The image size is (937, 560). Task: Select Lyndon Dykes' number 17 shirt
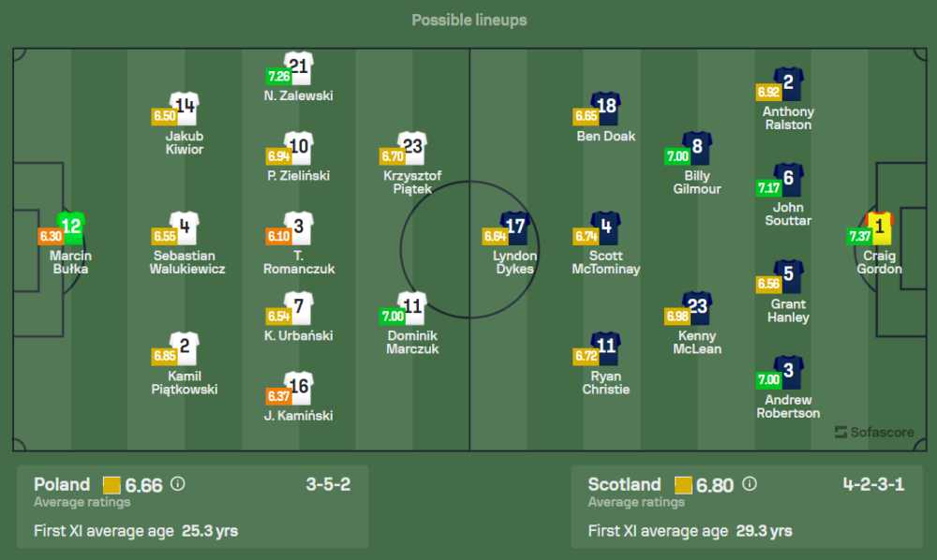tap(515, 226)
